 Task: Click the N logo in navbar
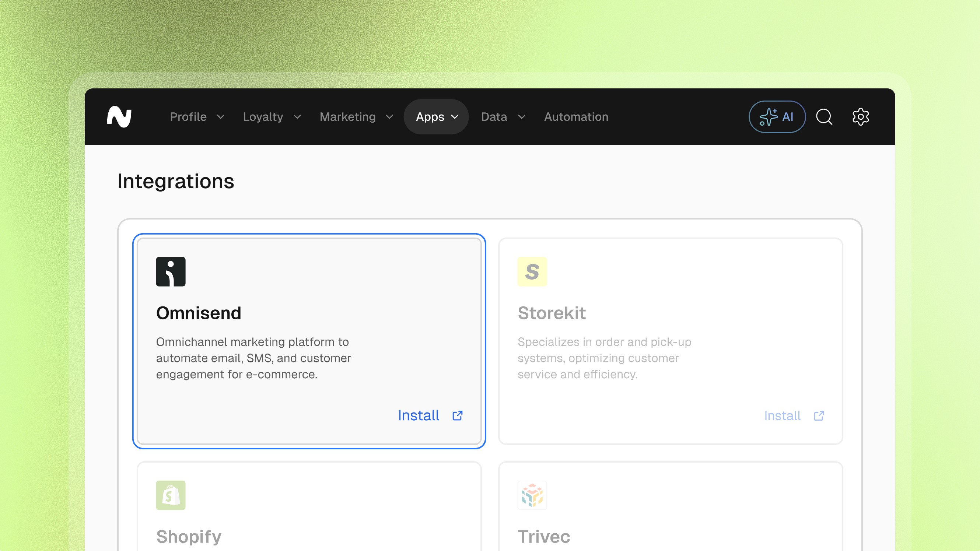point(119,117)
